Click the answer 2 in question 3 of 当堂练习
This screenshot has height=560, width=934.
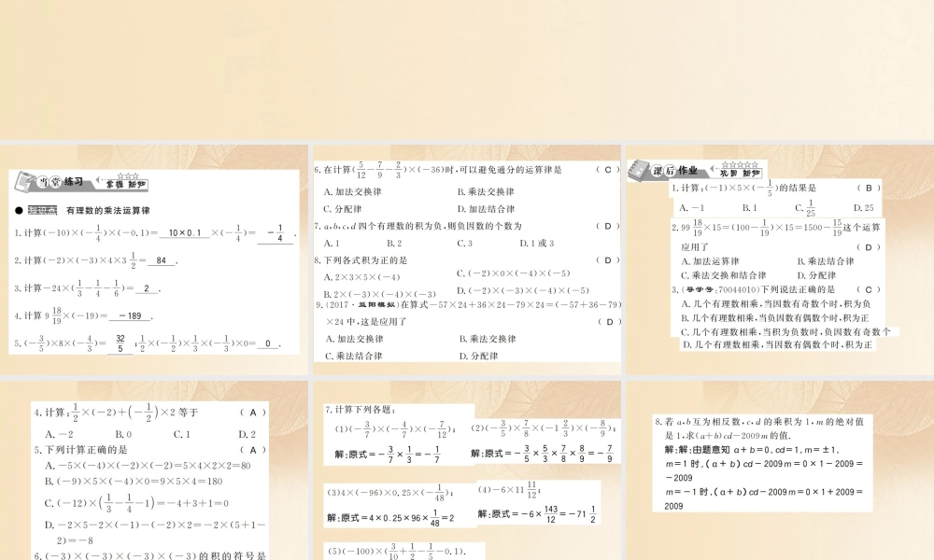pos(147,288)
